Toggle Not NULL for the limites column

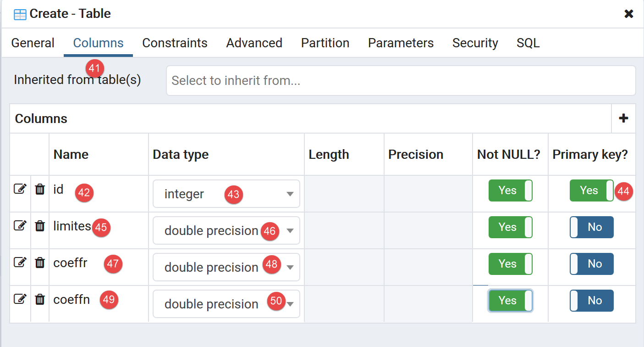[510, 227]
